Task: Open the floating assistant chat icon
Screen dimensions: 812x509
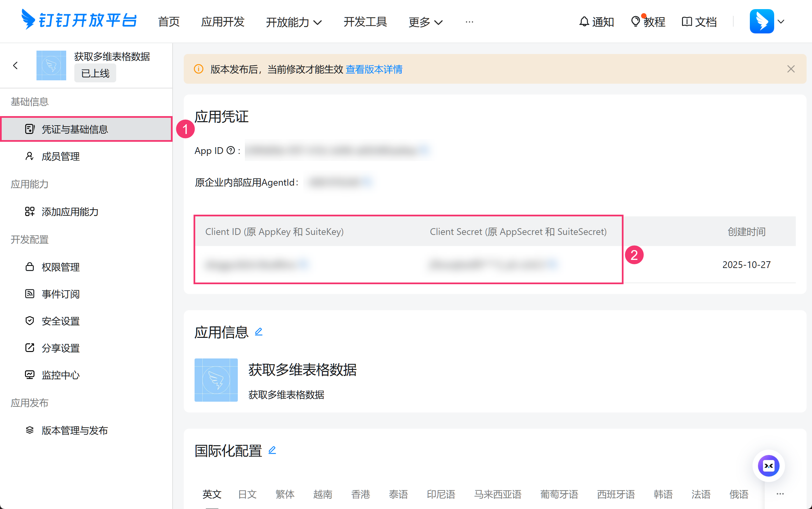Action: pos(768,466)
